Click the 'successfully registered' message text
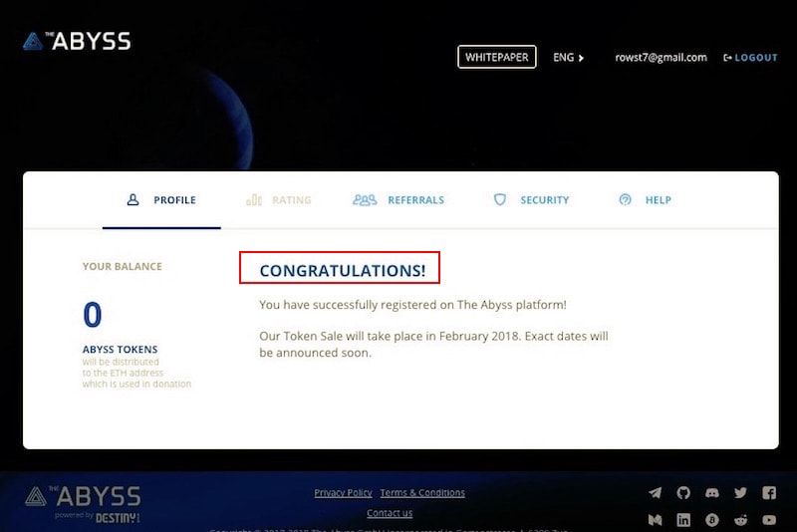797x532 pixels. [412, 305]
